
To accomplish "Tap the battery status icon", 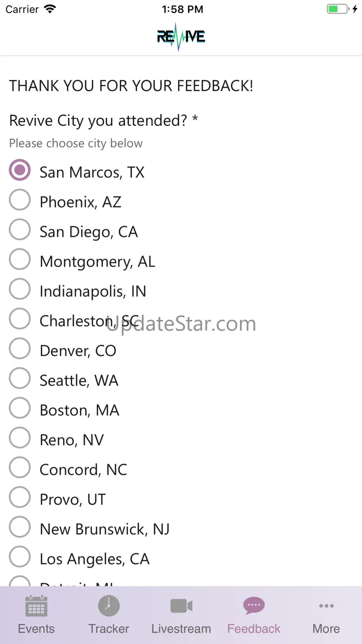I will [x=337, y=9].
